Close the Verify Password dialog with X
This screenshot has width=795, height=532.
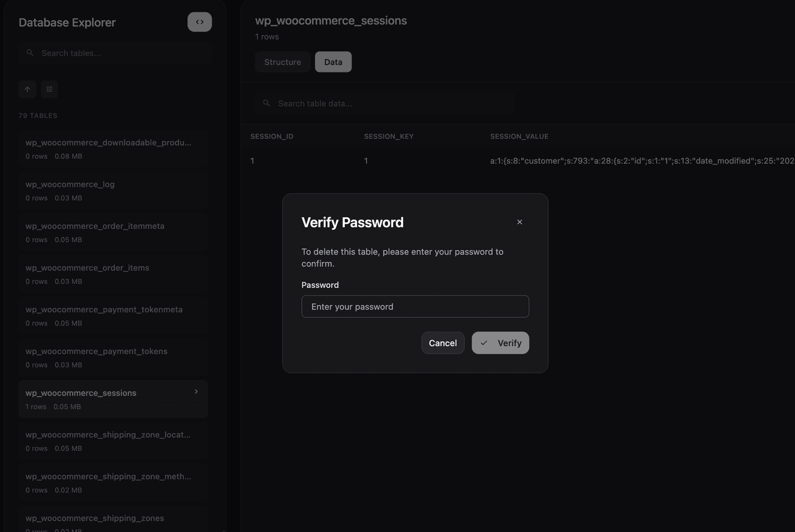pos(519,221)
